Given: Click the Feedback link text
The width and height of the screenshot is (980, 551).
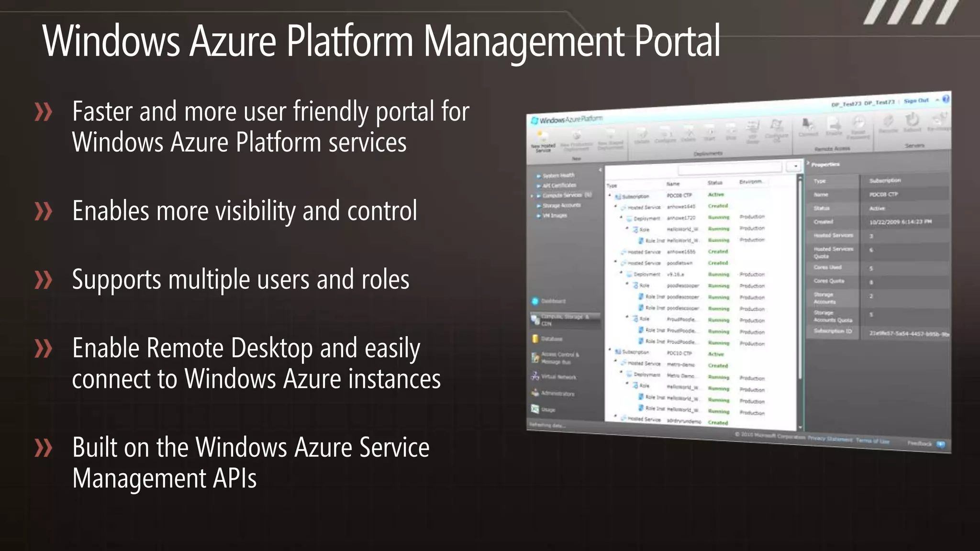Looking at the screenshot, I should pyautogui.click(x=920, y=443).
